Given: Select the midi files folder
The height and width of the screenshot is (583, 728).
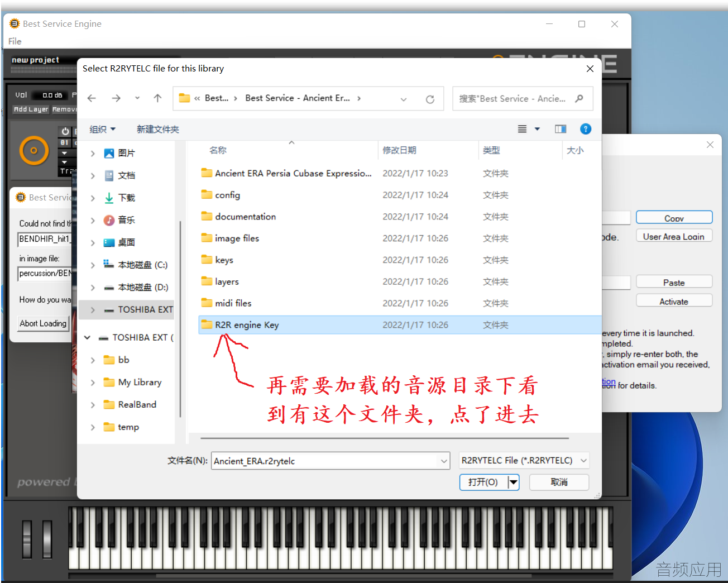Looking at the screenshot, I should pyautogui.click(x=226, y=303).
